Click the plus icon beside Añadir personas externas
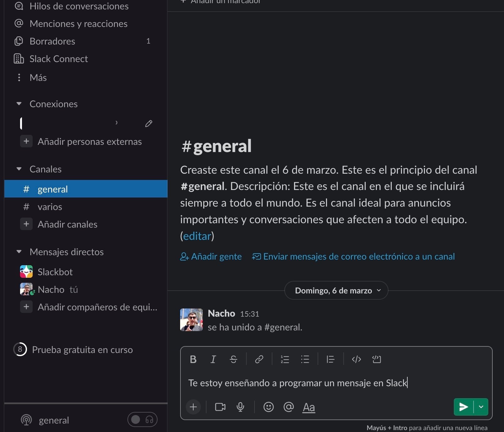 (26, 141)
